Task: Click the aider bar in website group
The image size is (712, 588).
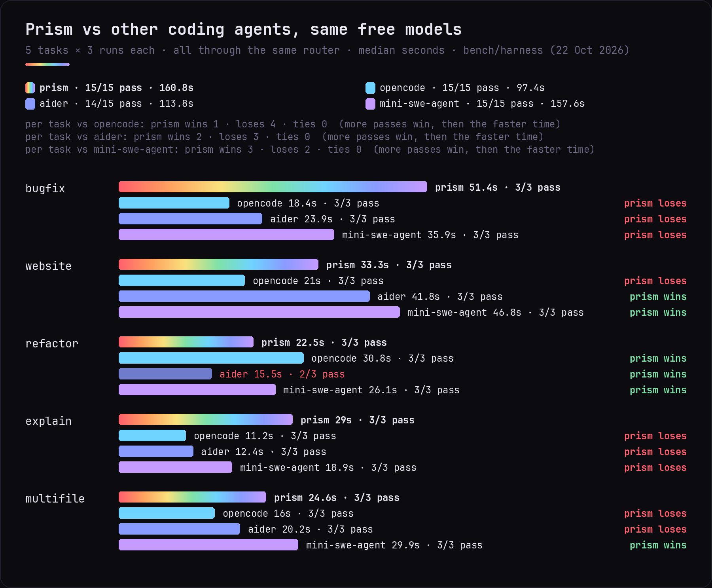Action: (x=244, y=296)
